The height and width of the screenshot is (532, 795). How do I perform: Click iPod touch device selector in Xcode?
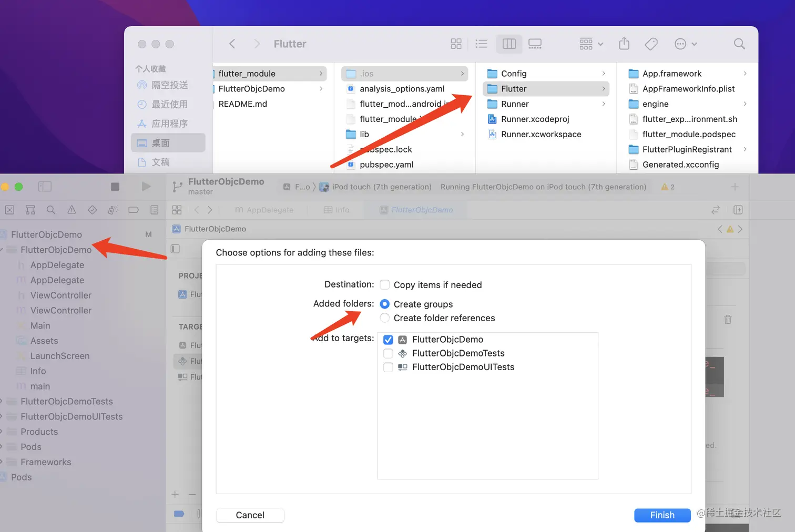coord(376,187)
